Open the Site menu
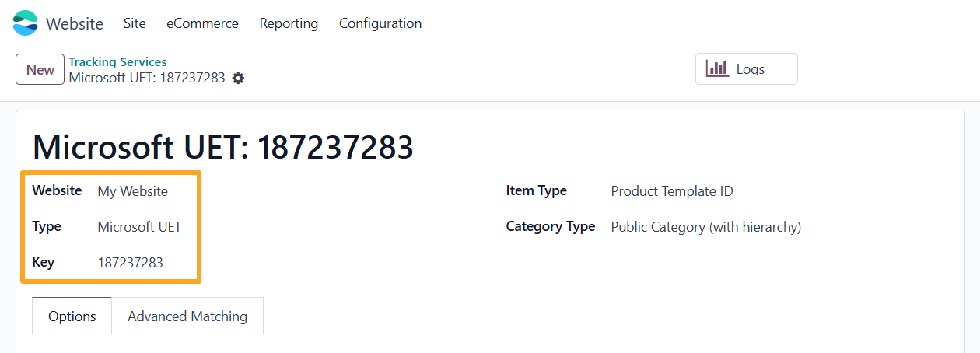The width and height of the screenshot is (980, 353). coord(135,23)
